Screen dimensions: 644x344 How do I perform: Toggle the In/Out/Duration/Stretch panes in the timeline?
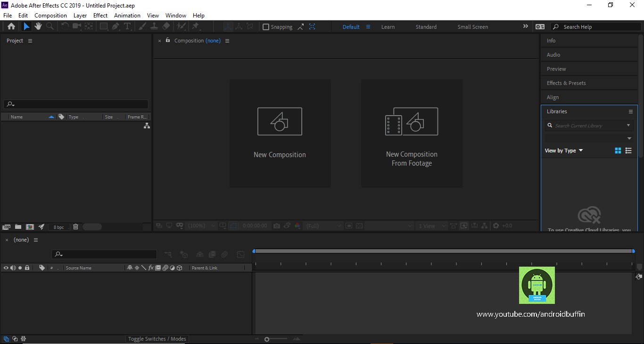pyautogui.click(x=23, y=339)
